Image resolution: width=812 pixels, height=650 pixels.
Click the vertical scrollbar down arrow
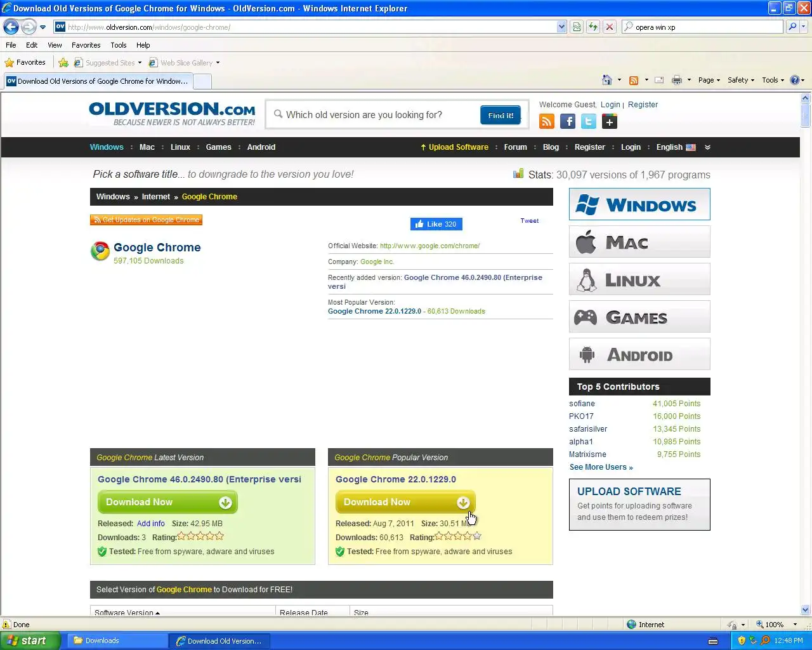[806, 610]
